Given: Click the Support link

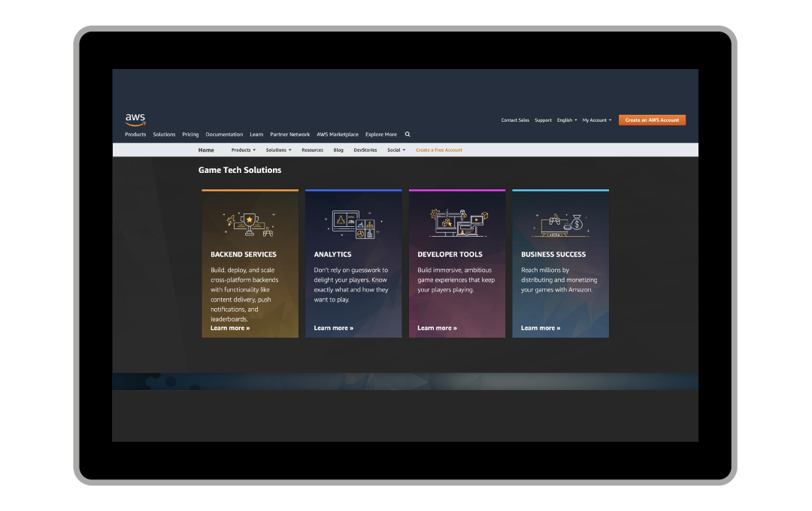Looking at the screenshot, I should coord(544,120).
